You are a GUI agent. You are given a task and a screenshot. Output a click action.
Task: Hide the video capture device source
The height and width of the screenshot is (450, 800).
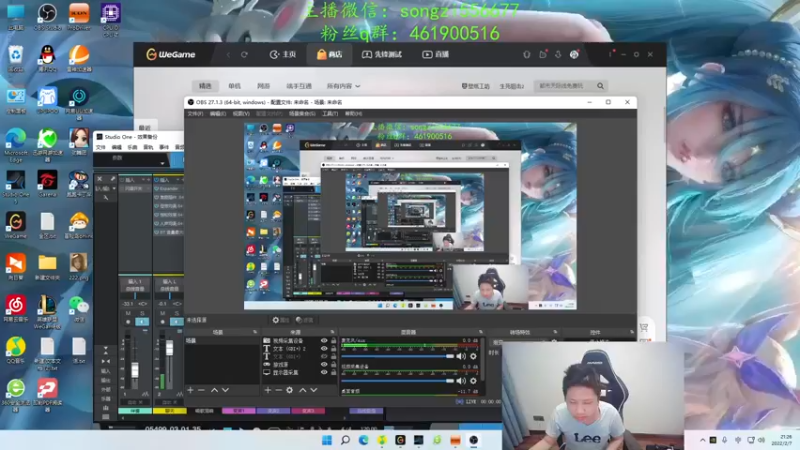coord(324,341)
